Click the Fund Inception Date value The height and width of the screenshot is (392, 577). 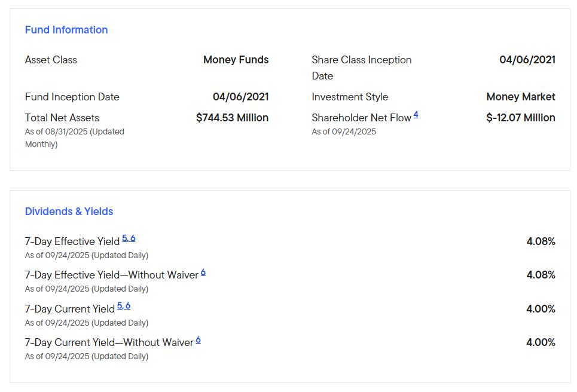tap(240, 97)
